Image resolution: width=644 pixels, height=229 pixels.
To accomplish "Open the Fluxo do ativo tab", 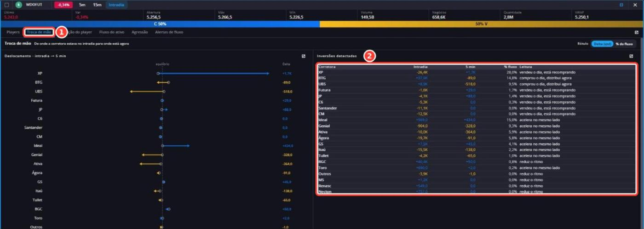I will coord(112,32).
